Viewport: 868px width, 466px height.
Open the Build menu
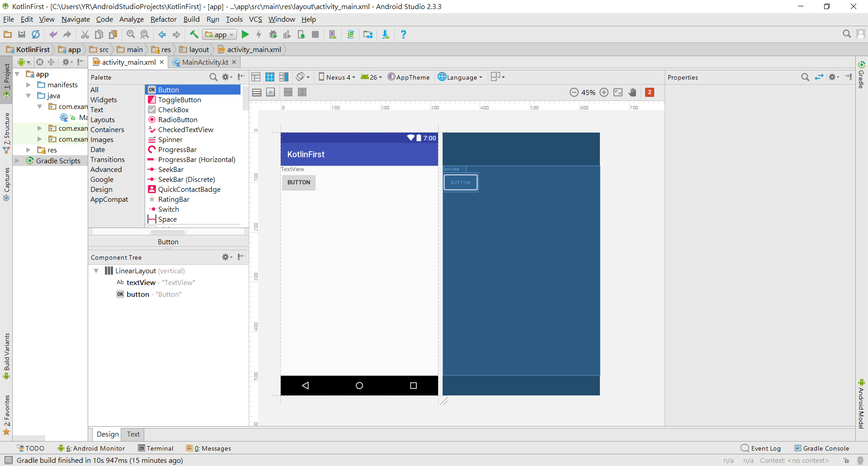[191, 19]
